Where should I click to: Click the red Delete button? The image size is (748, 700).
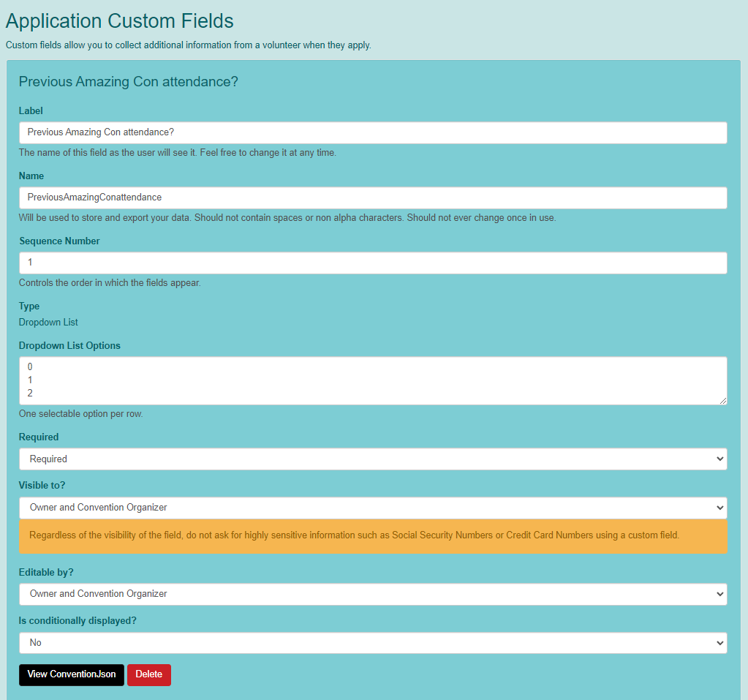pyautogui.click(x=149, y=674)
